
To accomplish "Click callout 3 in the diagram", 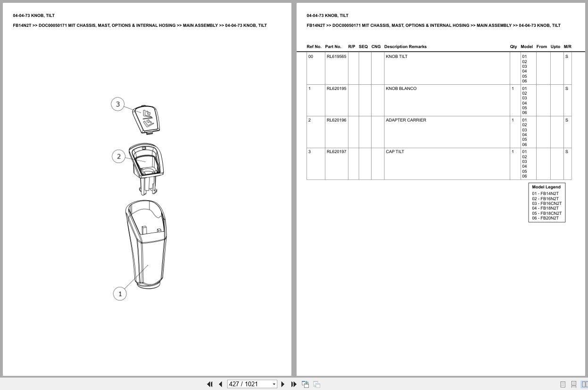I will pyautogui.click(x=118, y=104).
